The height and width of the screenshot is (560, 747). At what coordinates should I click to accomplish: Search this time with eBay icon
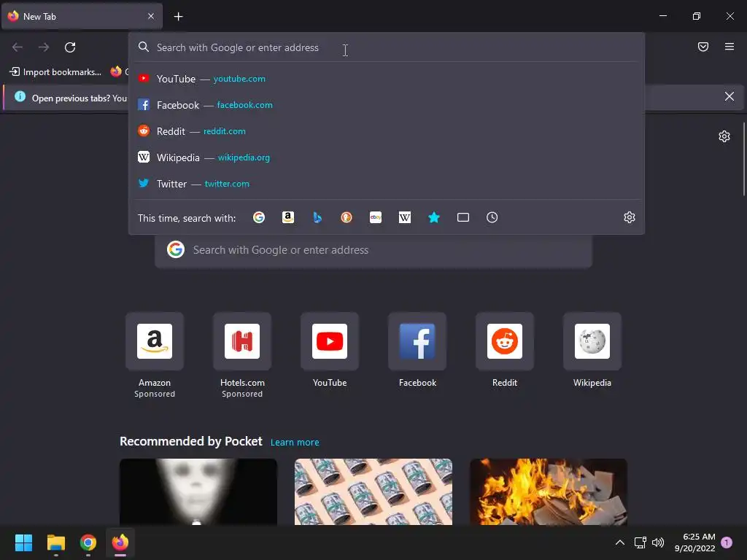[x=376, y=217]
